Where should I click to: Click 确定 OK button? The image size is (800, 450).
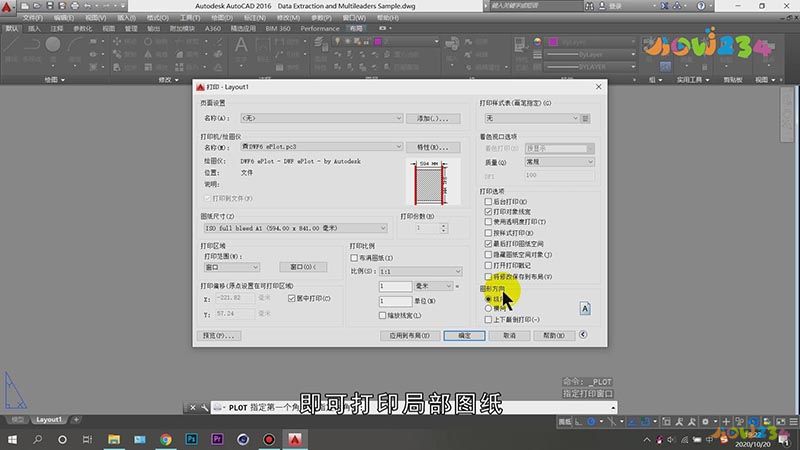tap(464, 336)
